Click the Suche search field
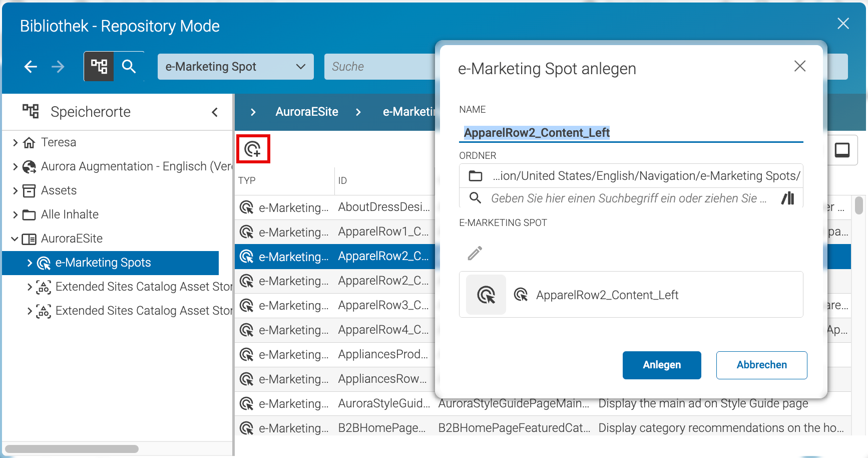Image resolution: width=868 pixels, height=458 pixels. [380, 67]
